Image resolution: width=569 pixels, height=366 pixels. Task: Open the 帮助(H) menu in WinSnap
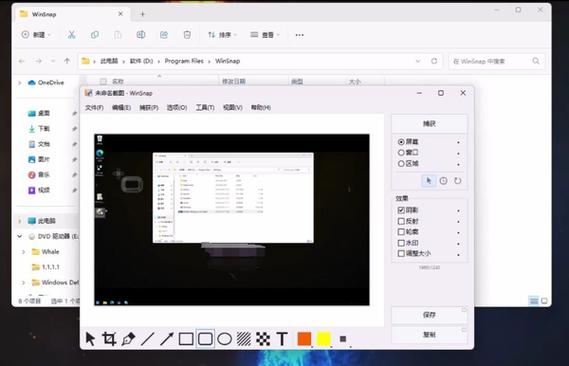pyautogui.click(x=261, y=107)
